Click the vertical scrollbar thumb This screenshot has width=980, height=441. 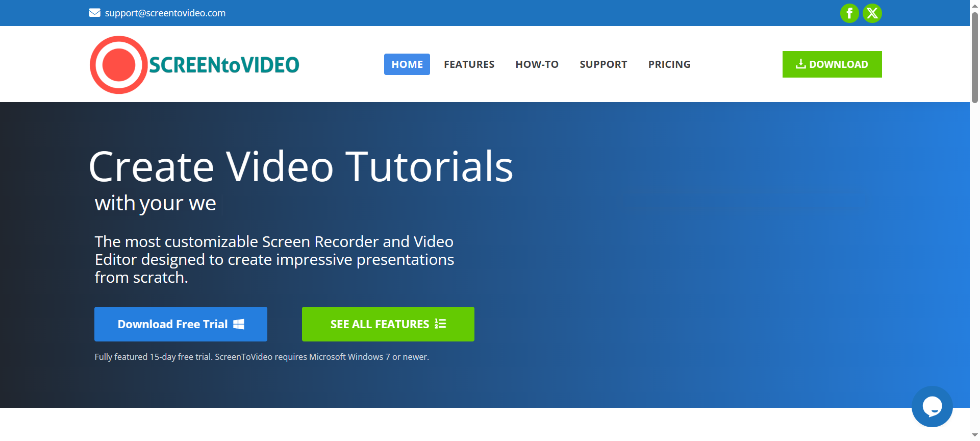(975, 56)
